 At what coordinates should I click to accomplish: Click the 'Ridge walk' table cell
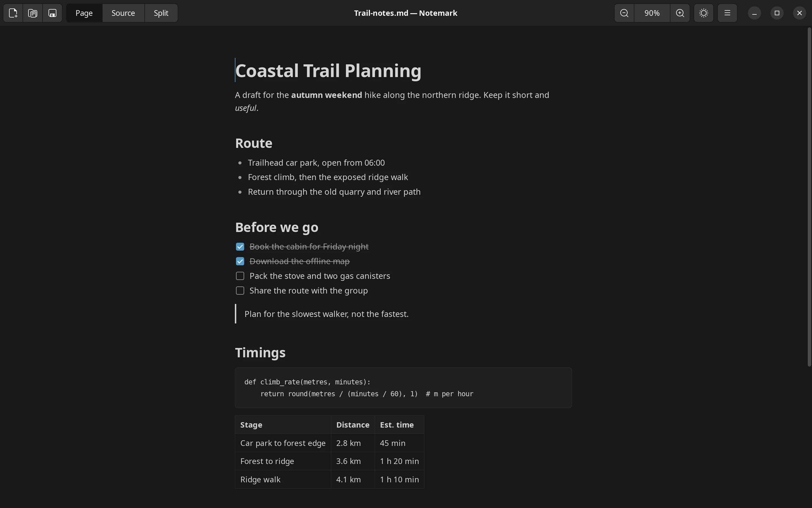coord(283,479)
